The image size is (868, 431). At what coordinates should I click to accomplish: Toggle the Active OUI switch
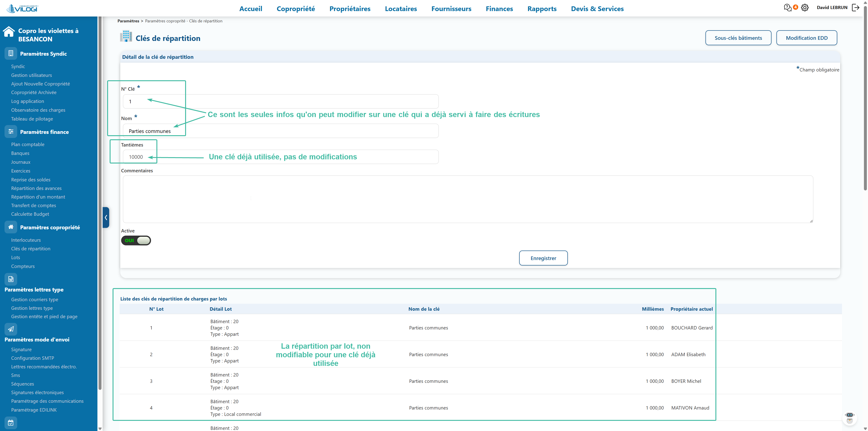[x=136, y=240]
